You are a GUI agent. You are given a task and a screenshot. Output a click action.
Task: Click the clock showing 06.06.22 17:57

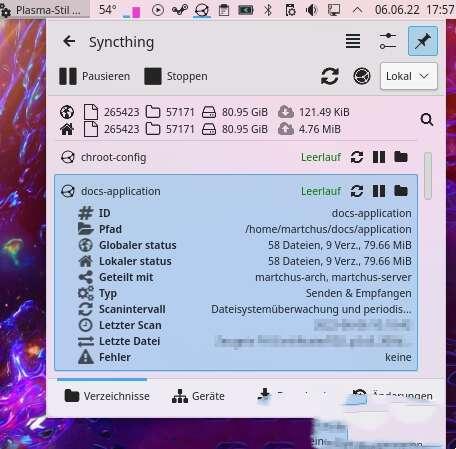[415, 10]
